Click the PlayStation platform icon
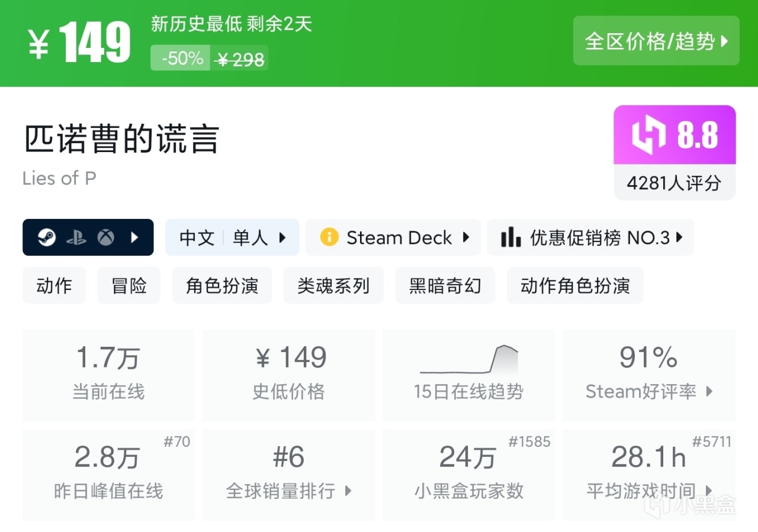 click(x=76, y=238)
